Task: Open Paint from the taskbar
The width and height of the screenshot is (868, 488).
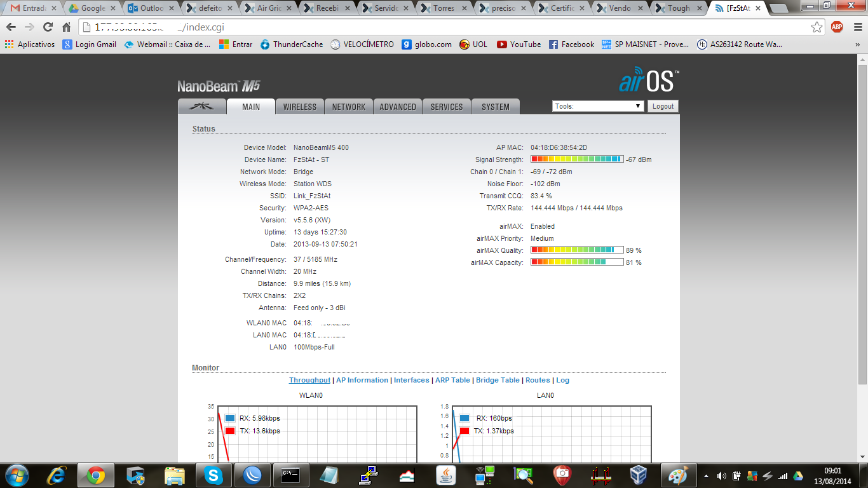Action: (x=679, y=475)
